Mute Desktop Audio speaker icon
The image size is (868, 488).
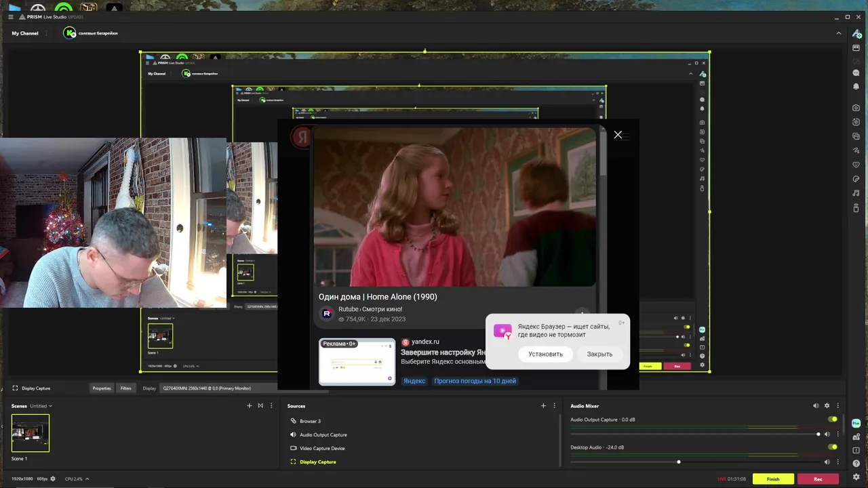click(x=827, y=462)
